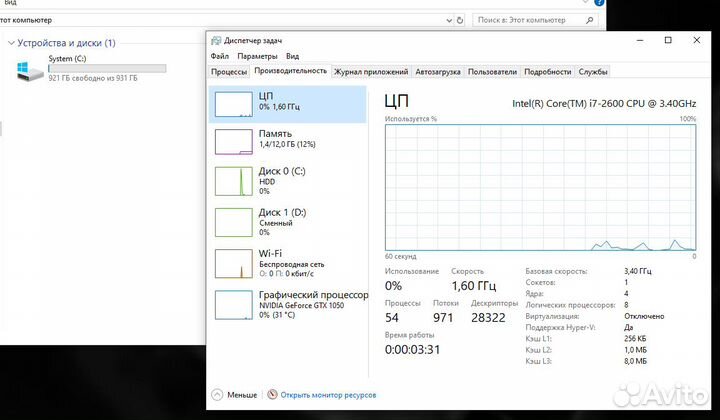Click the Explorer search field
Viewport: 720px width, 420px height.
coord(535,20)
